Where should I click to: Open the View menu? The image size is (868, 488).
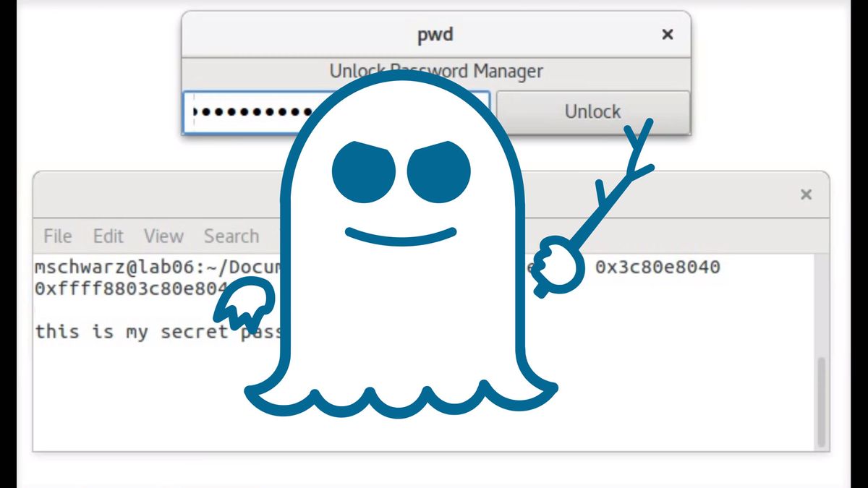click(163, 236)
